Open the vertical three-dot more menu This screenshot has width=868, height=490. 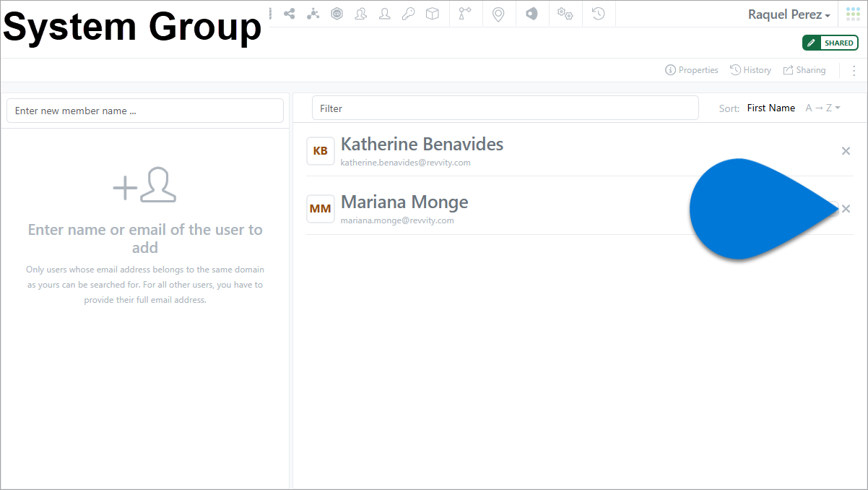tap(854, 71)
